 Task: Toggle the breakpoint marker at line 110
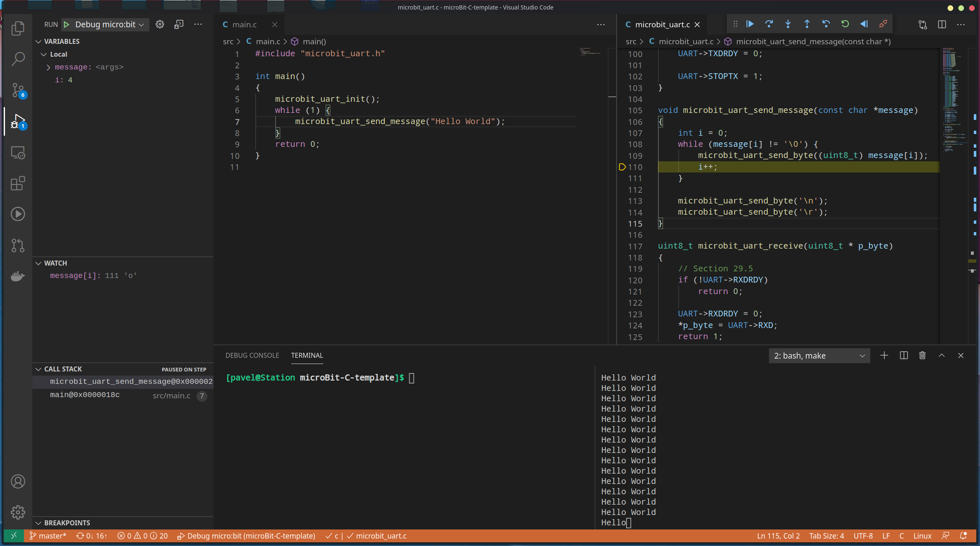click(x=622, y=167)
